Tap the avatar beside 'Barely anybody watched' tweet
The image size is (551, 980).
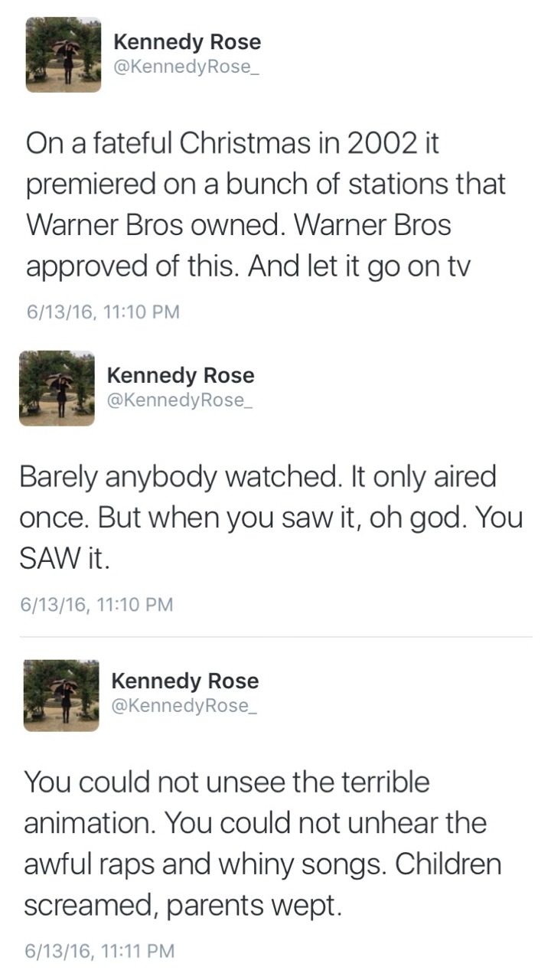(x=57, y=388)
